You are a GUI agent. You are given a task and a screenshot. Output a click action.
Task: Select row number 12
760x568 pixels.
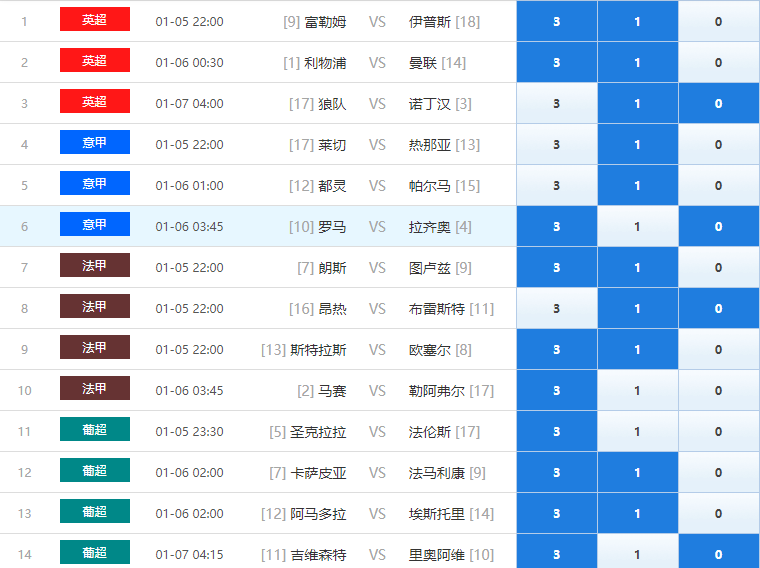pyautogui.click(x=24, y=473)
